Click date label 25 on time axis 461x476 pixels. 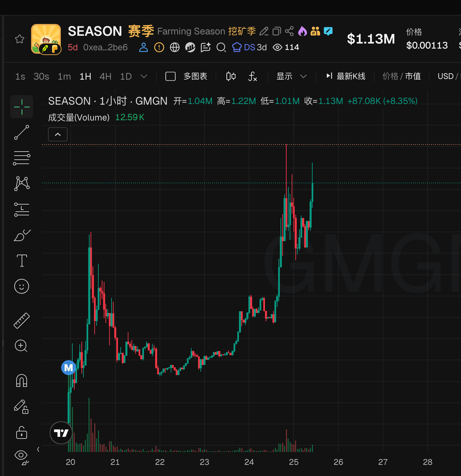(x=294, y=462)
